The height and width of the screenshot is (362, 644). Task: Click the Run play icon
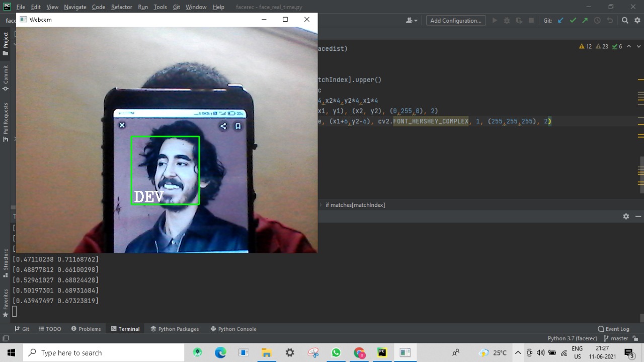click(x=495, y=21)
